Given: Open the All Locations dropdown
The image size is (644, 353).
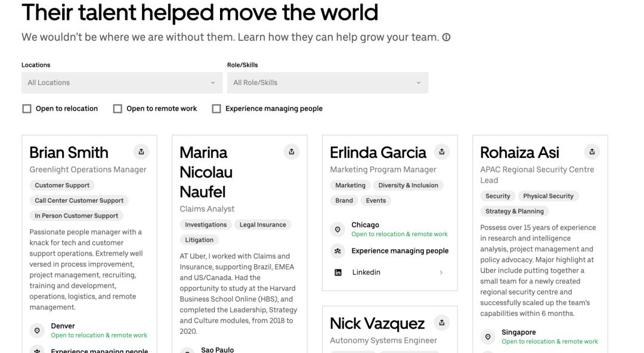Looking at the screenshot, I should click(122, 83).
